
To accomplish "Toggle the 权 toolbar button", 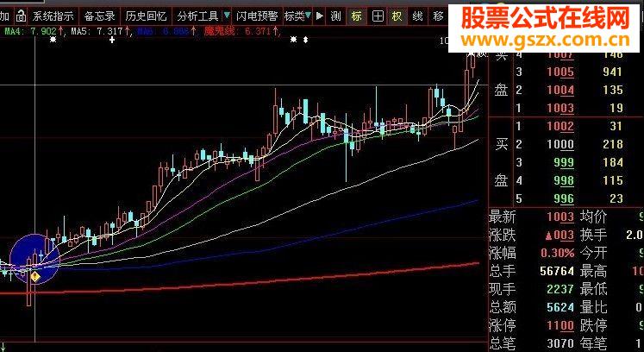I will click(397, 16).
